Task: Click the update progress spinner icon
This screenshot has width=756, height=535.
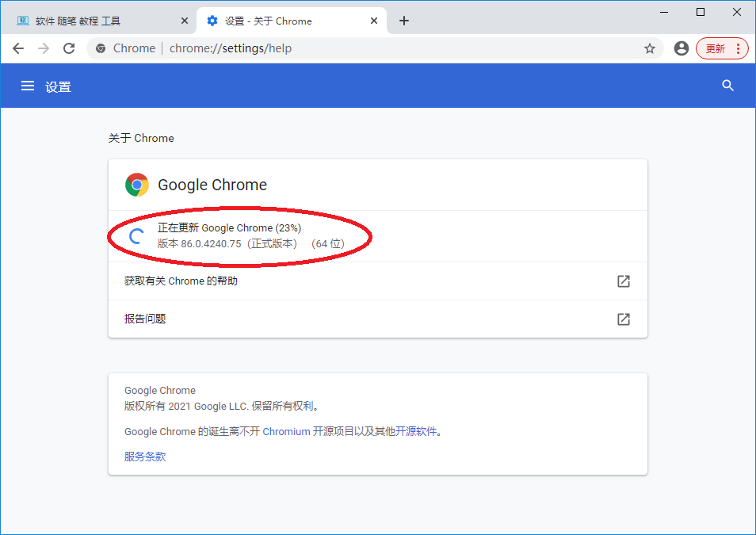Action: (136, 236)
